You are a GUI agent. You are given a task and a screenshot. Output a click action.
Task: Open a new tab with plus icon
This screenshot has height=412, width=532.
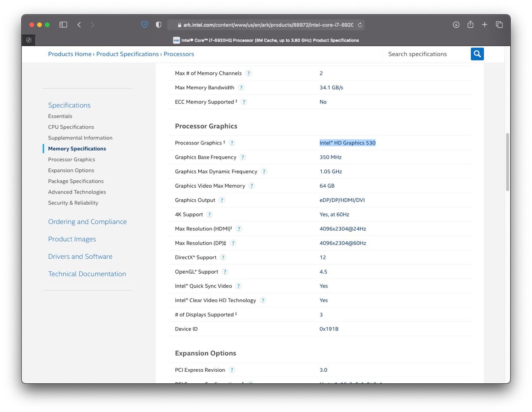pyautogui.click(x=485, y=25)
